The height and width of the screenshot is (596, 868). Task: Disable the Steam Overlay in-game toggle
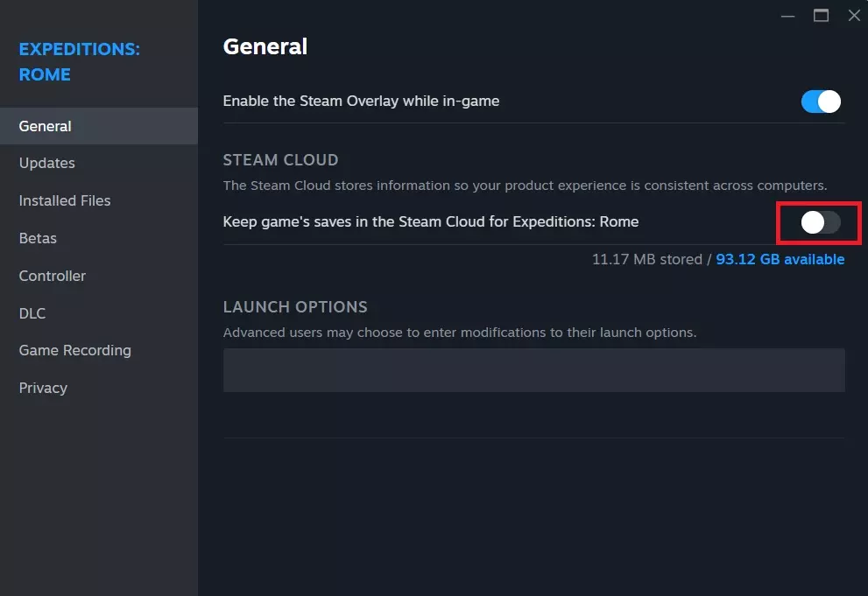tap(821, 102)
